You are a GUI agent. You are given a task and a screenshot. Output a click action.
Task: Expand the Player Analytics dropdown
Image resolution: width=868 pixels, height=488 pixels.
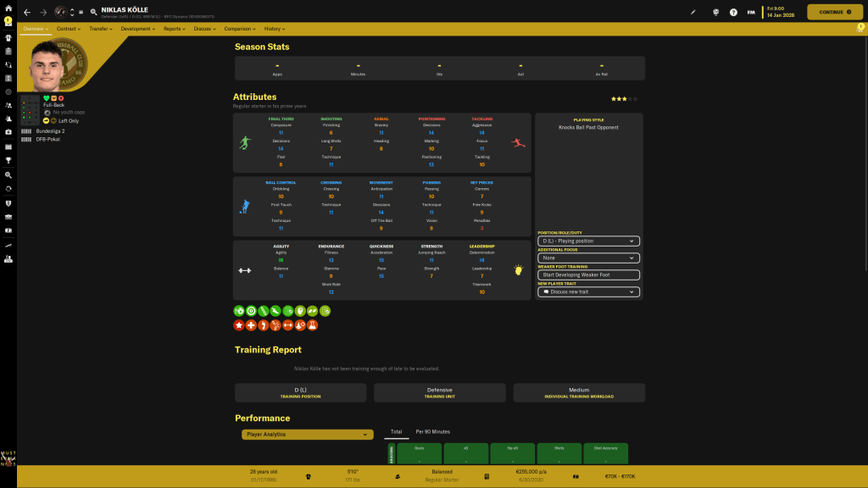[307, 435]
